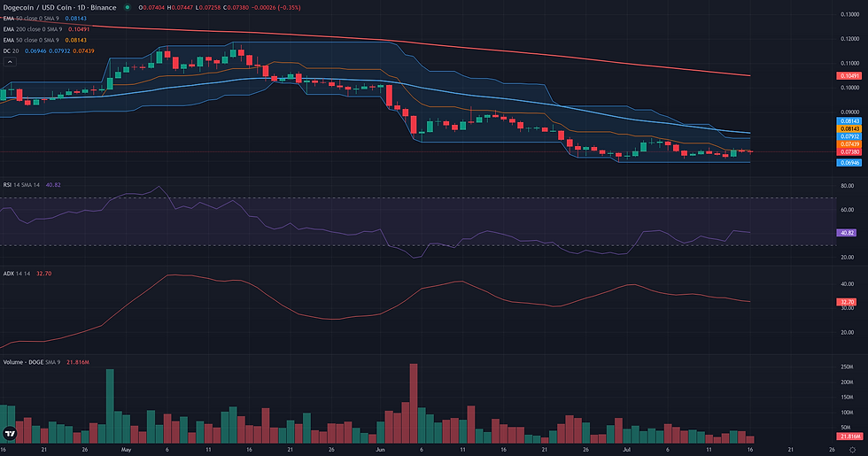Click the 0.09000 price scale tick
Viewport: 868px width, 456px height.
click(x=849, y=112)
